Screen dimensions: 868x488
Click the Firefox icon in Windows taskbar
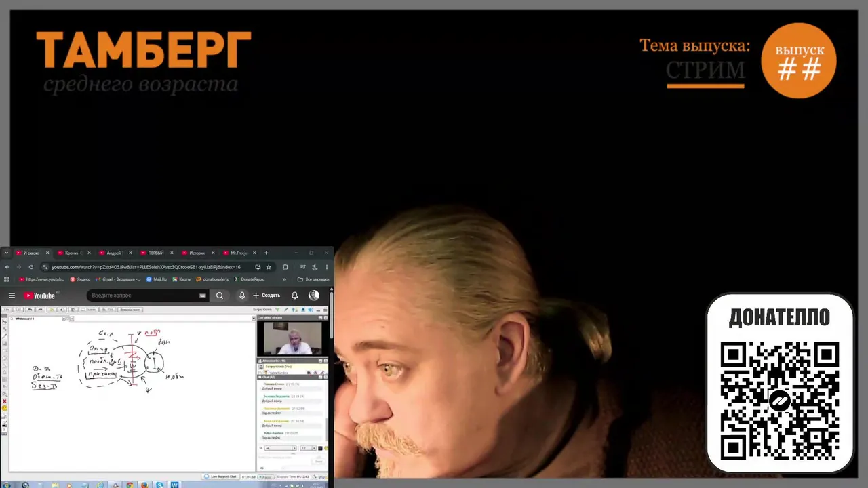144,485
